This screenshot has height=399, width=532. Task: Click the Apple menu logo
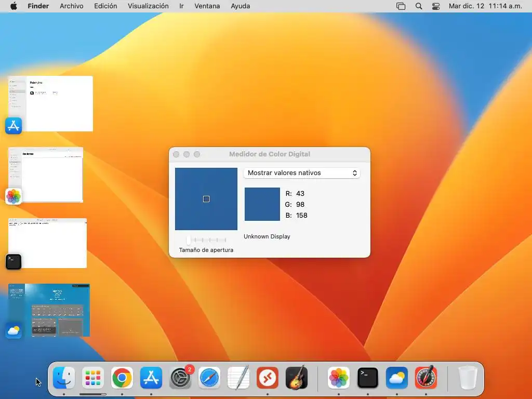(x=14, y=6)
